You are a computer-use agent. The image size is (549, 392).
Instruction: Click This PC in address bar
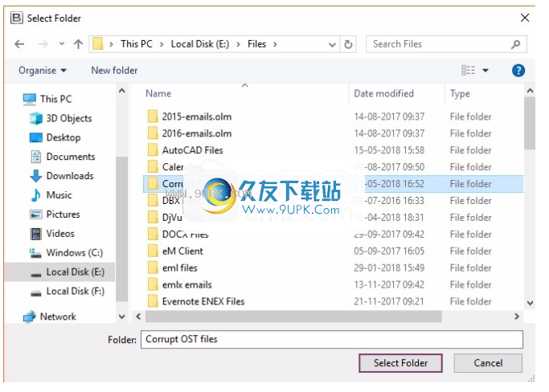137,44
